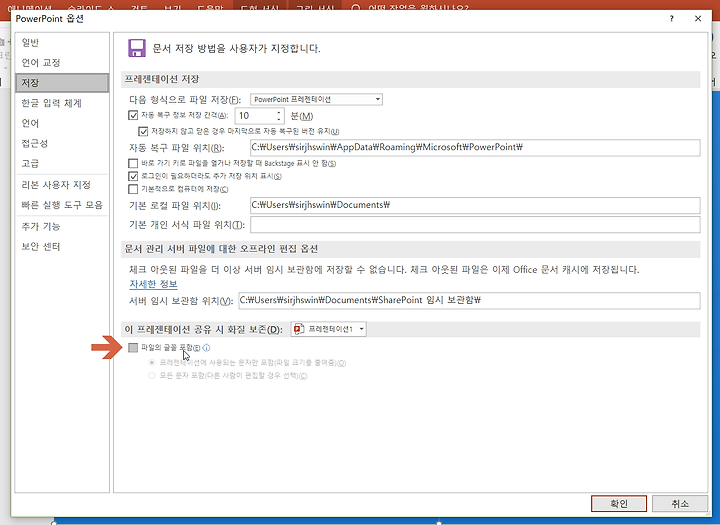Open the 고급 options category
720x525 pixels.
coord(62,164)
